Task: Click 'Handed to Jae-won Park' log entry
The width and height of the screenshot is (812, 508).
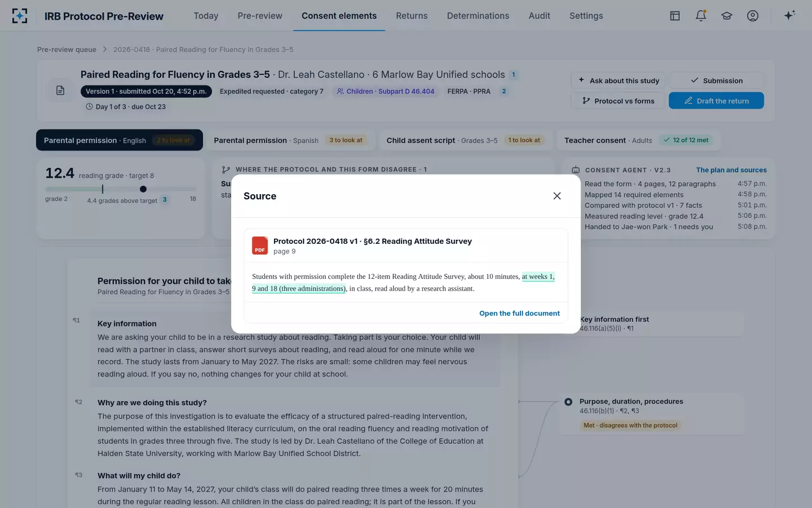Action: 676,227
